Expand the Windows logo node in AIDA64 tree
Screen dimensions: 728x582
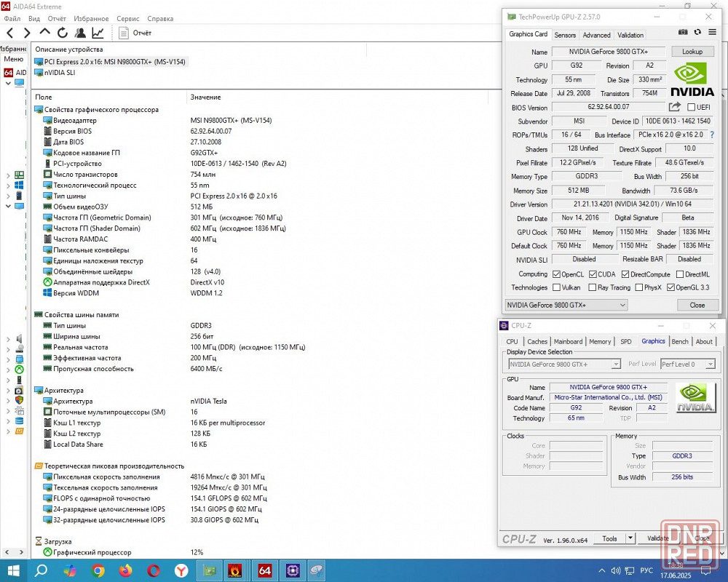8,186
